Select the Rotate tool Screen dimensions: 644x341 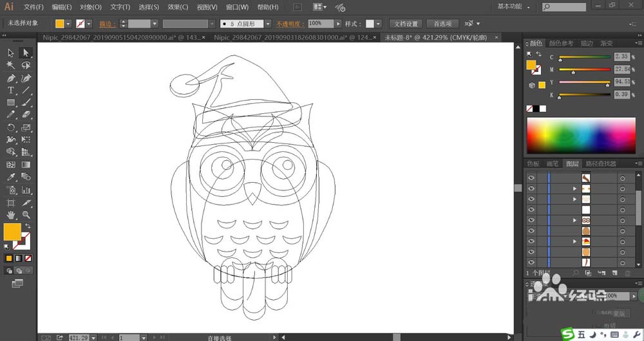point(11,127)
